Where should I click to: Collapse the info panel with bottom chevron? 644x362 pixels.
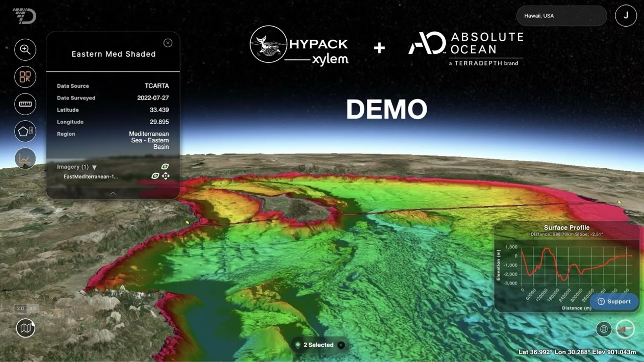click(113, 193)
